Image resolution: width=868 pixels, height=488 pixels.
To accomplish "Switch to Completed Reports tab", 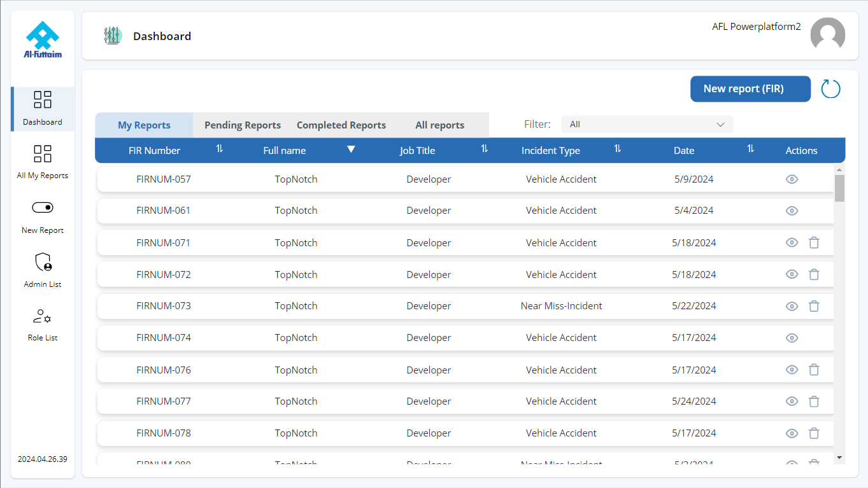I will (341, 125).
